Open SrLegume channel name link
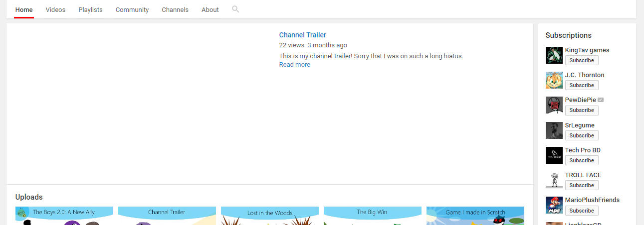Screen dimensions: 644x225 [x=580, y=125]
